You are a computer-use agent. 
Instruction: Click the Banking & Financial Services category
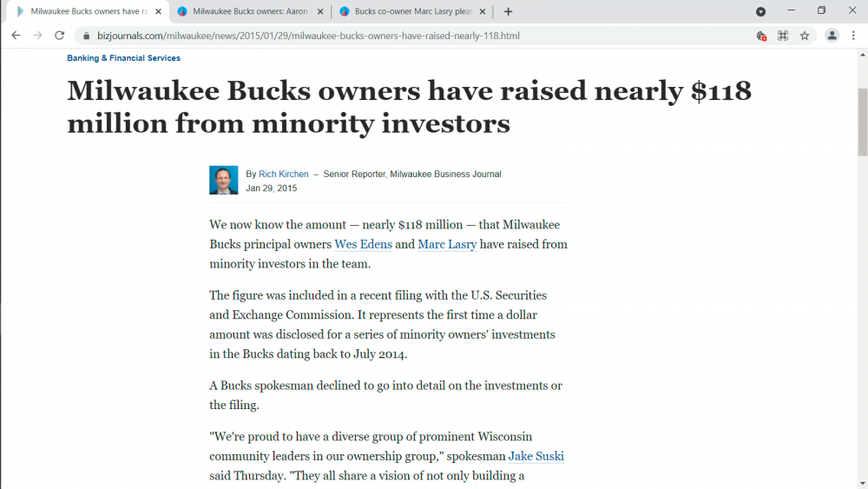pyautogui.click(x=123, y=58)
